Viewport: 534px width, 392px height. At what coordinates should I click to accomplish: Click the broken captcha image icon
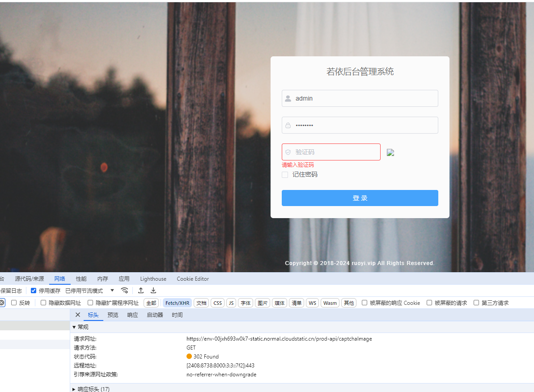390,152
